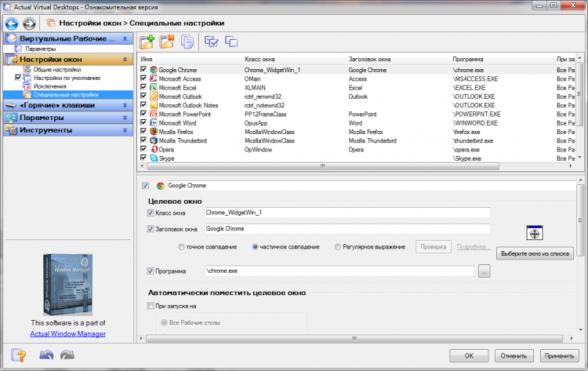Click the Применить button

coord(559,355)
